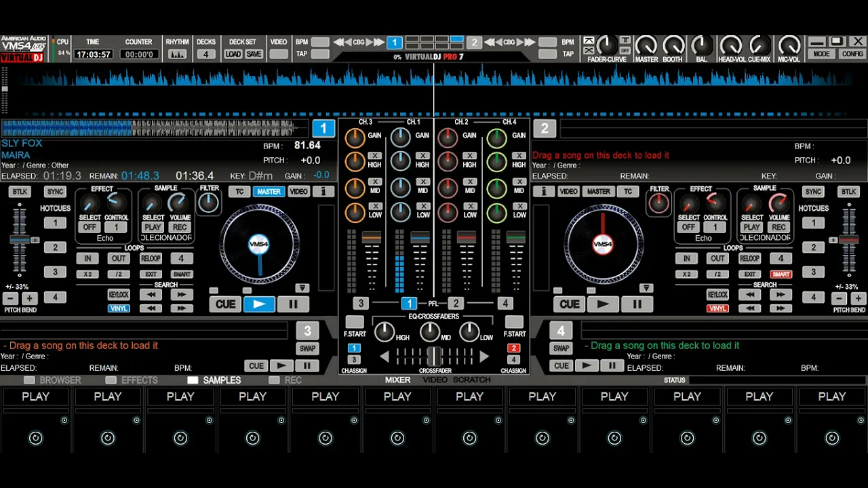Viewport: 868px width, 488px height.
Task: Trigger hotcue 1 on deck 1
Action: (x=56, y=223)
